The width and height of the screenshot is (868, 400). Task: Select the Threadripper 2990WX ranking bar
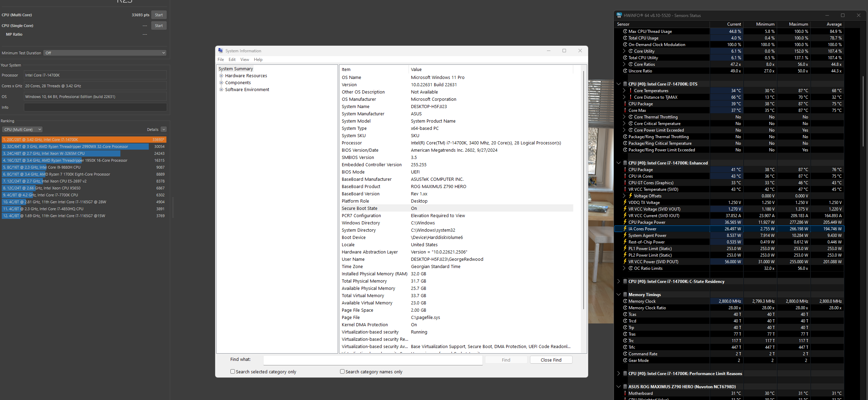(84, 146)
